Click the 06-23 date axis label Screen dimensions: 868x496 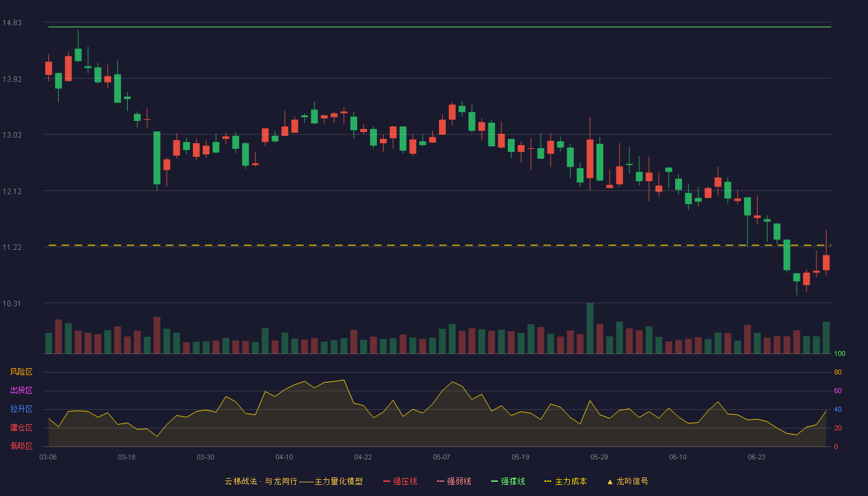(756, 457)
